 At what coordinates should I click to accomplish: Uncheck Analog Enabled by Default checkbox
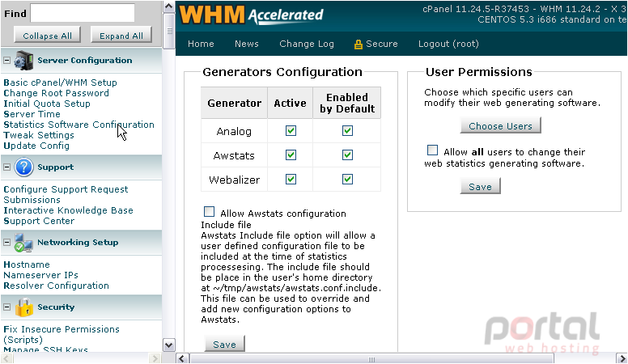(x=347, y=131)
